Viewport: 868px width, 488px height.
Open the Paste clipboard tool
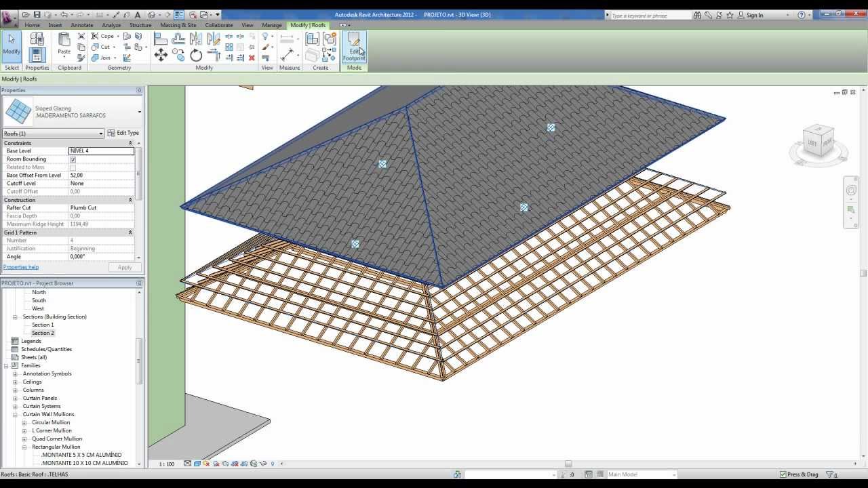(64, 44)
